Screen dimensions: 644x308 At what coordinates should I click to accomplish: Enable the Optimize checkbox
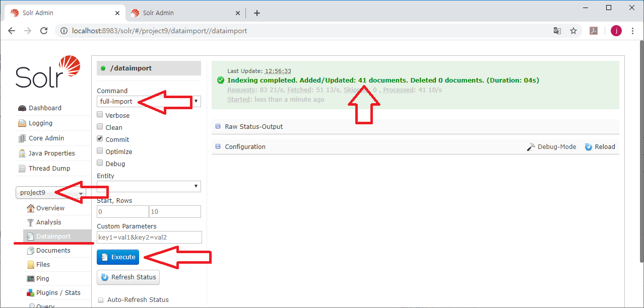click(100, 151)
